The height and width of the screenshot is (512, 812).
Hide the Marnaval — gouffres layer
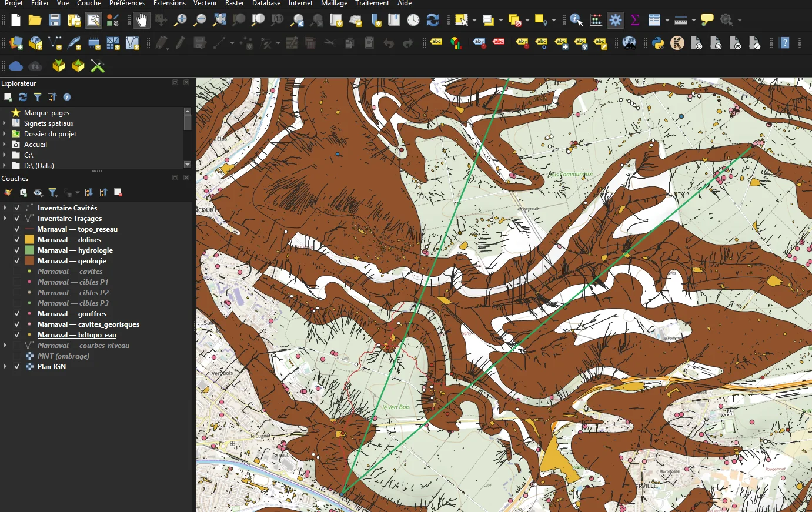click(x=17, y=314)
